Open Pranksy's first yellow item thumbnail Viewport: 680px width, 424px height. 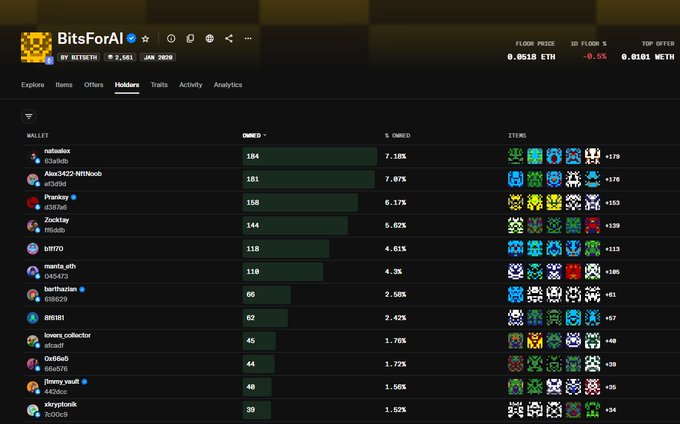point(516,202)
